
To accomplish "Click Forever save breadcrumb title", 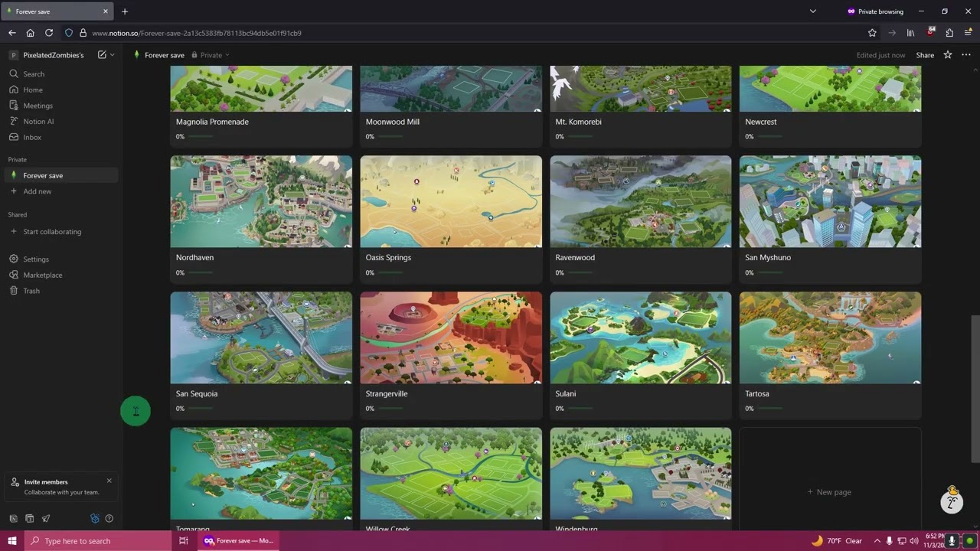I will [x=164, y=55].
